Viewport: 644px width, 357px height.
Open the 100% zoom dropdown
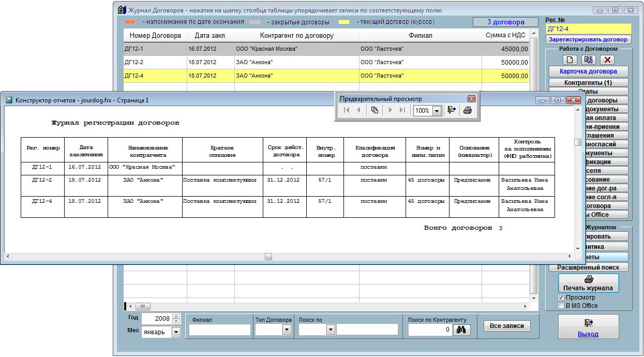pos(436,111)
